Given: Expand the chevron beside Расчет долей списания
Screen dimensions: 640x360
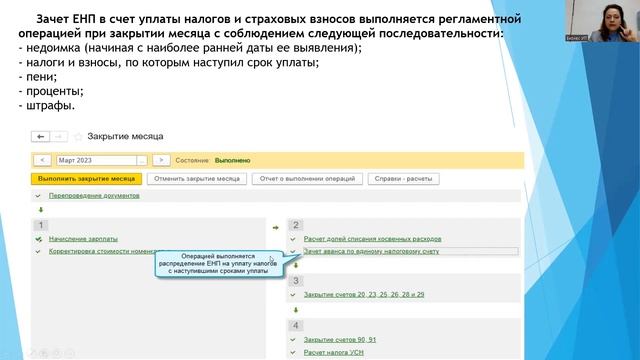Looking at the screenshot, I should point(293,239).
